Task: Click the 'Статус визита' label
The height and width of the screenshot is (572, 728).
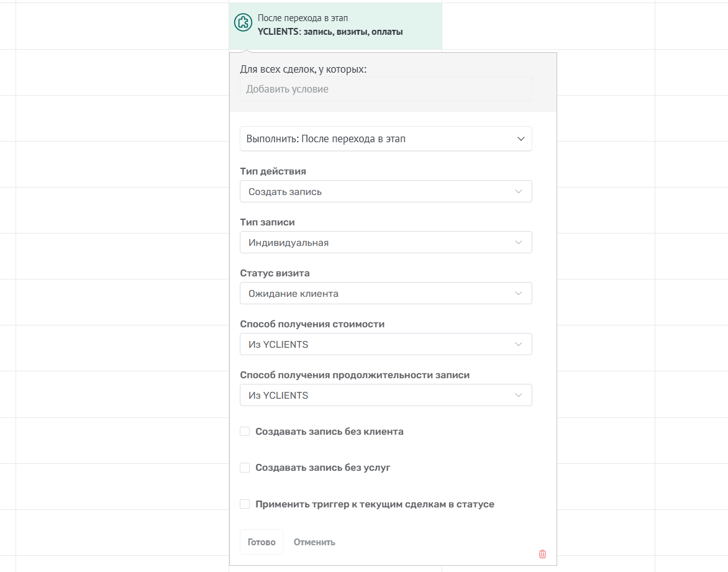Action: click(x=275, y=273)
